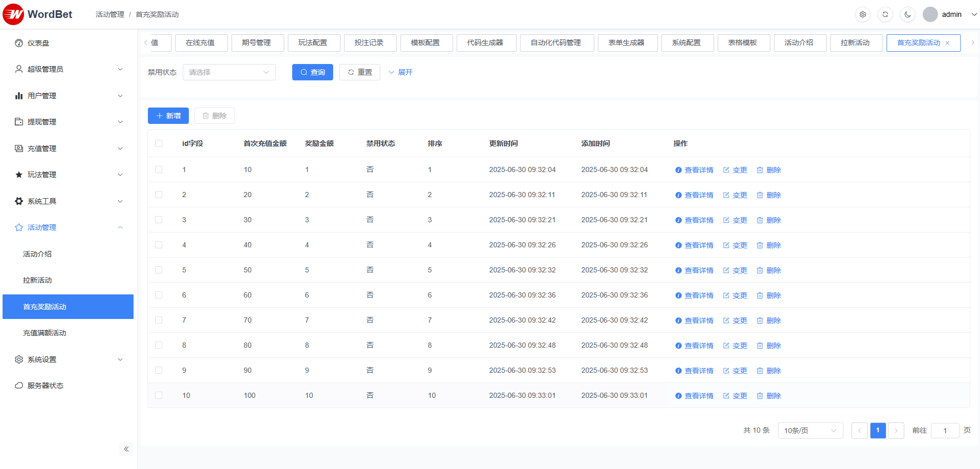Open the settings gear icon in header

point(862,14)
